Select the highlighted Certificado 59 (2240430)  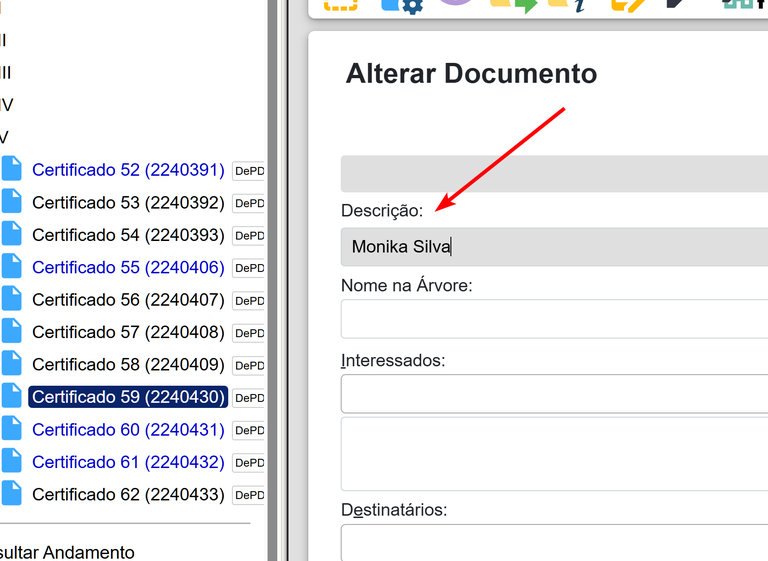tap(128, 397)
